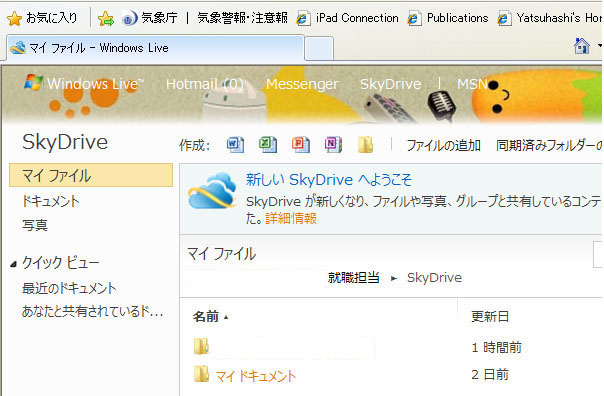The width and height of the screenshot is (604, 396).
Task: Click the 2 日前 date cell
Action: 490,374
